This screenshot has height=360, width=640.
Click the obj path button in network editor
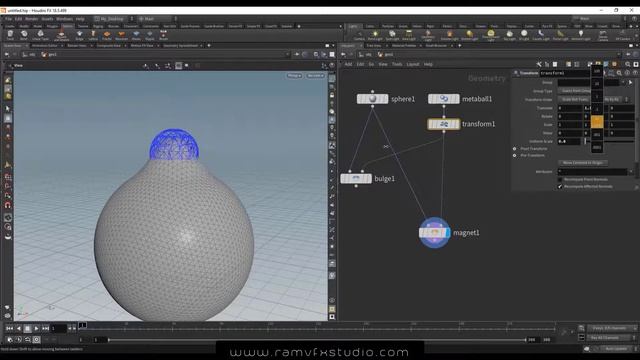[365, 54]
